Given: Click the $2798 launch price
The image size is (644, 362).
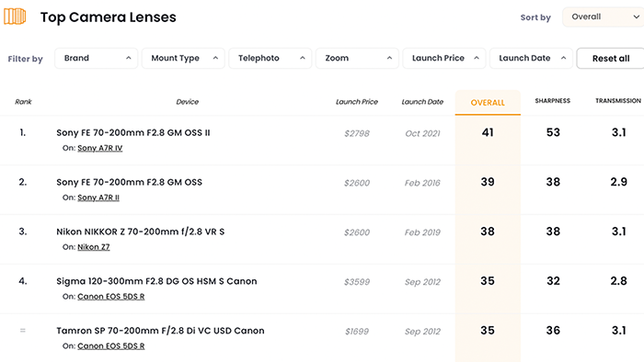Looking at the screenshot, I should point(357,133).
